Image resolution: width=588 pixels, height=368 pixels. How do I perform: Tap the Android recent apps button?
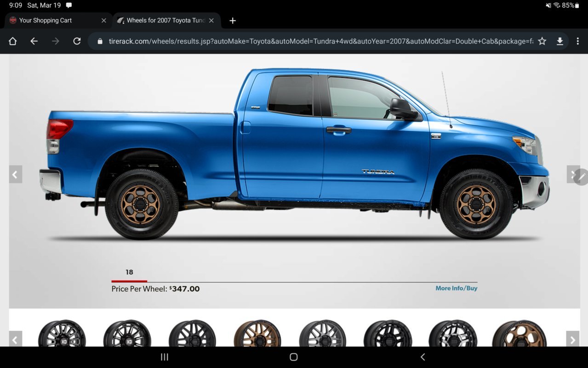pyautogui.click(x=165, y=357)
